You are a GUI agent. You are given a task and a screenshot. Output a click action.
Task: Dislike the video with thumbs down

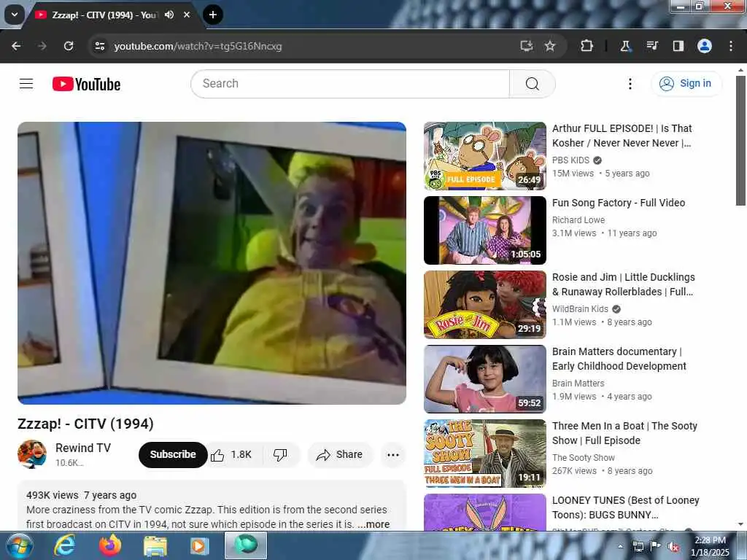click(x=280, y=455)
